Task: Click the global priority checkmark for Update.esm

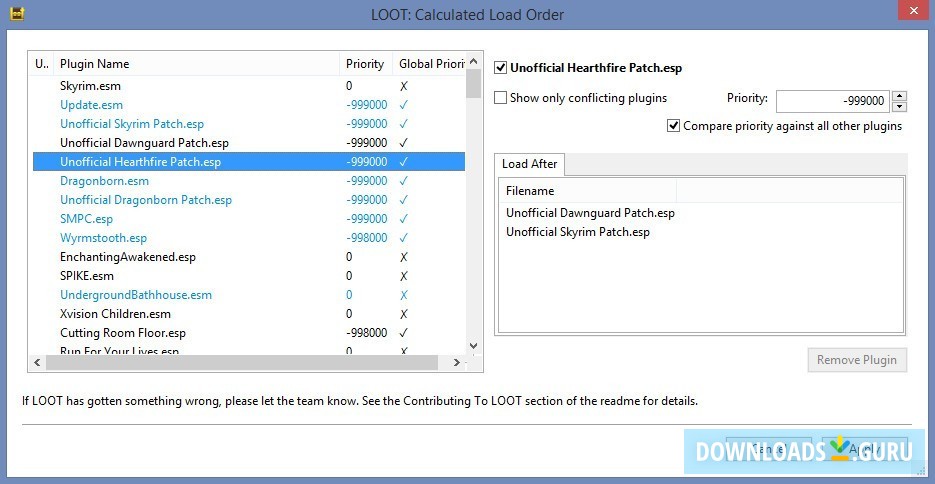Action: tap(404, 105)
